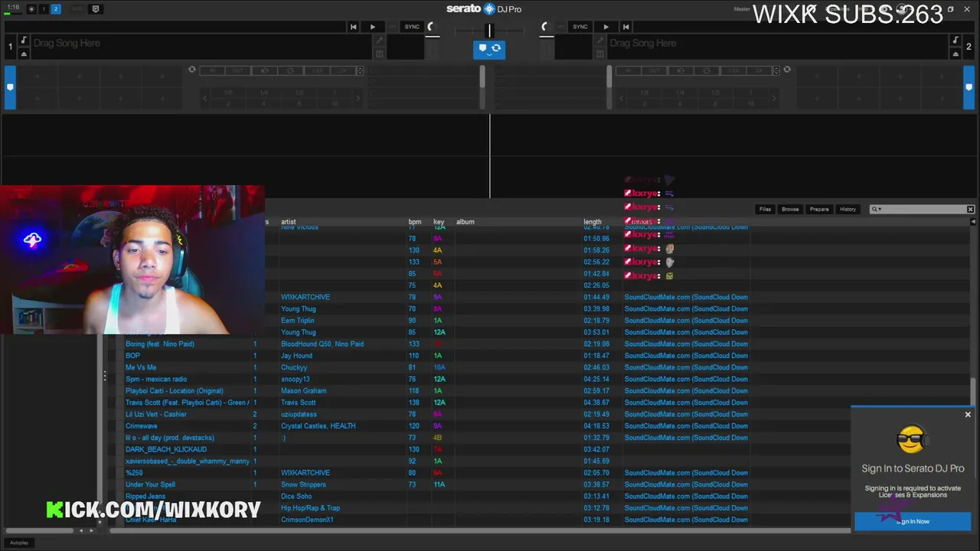
Task: Open the History panel
Action: tap(848, 209)
